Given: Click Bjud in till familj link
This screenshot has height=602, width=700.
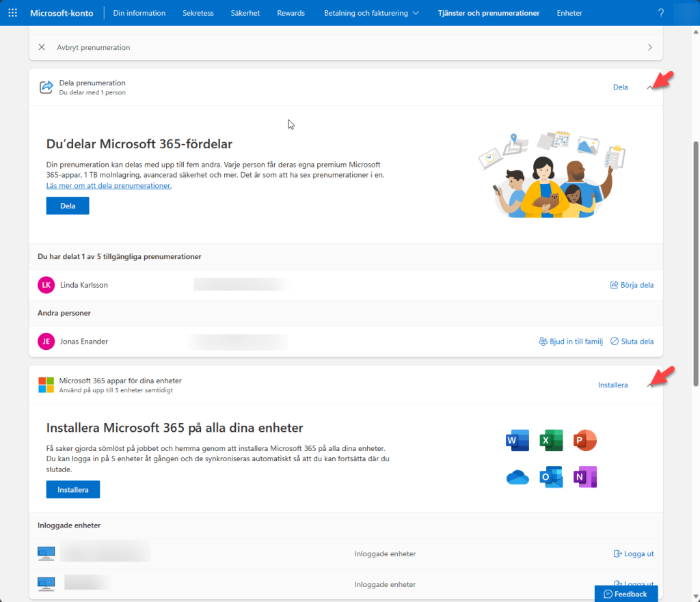Looking at the screenshot, I should tap(571, 342).
